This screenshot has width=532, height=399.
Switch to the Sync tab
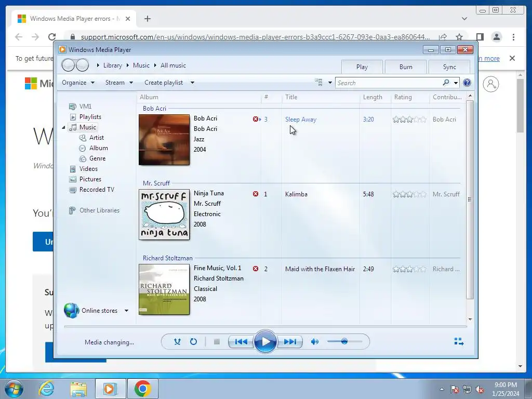[x=449, y=67]
